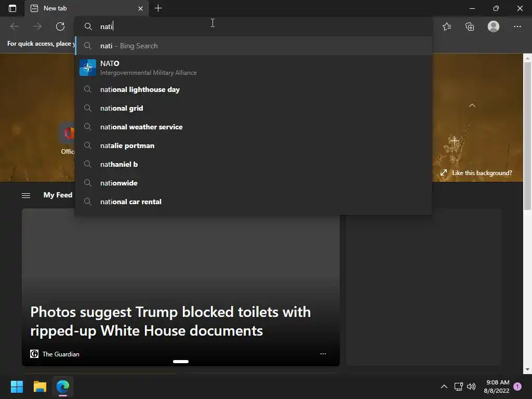This screenshot has width=532, height=399.
Task: Click the address bar containing nati
Action: (x=253, y=26)
